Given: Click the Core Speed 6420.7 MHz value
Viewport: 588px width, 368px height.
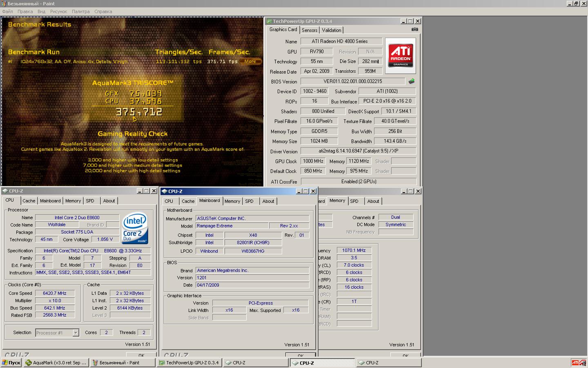Looking at the screenshot, I should coord(55,293).
